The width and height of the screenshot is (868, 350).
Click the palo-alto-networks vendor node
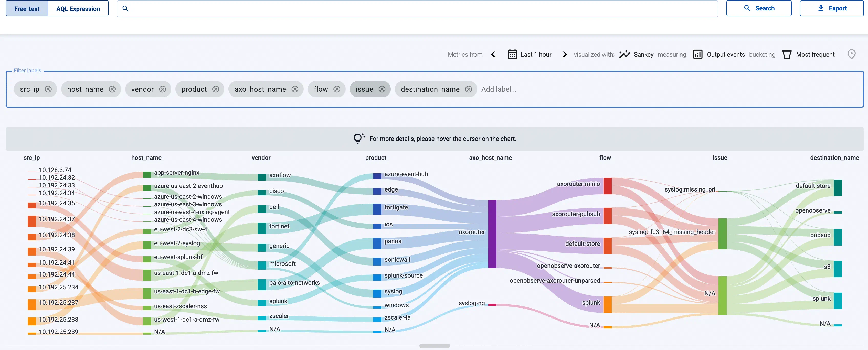(261, 285)
